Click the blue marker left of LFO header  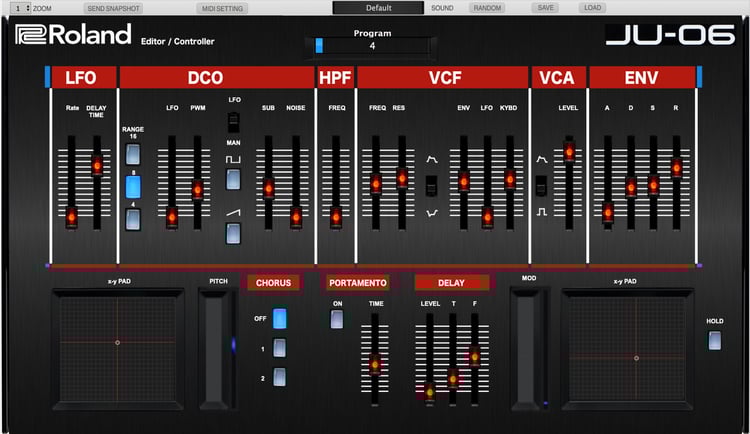tap(47, 77)
